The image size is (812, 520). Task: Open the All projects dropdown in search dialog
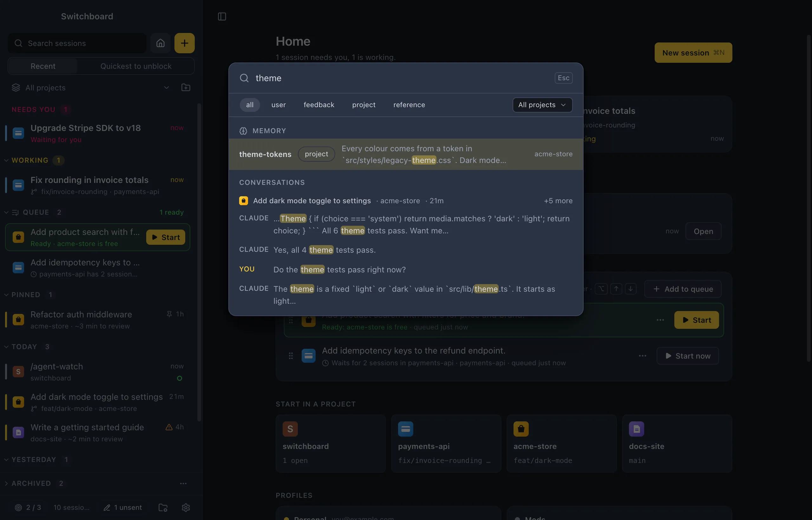tap(542, 105)
